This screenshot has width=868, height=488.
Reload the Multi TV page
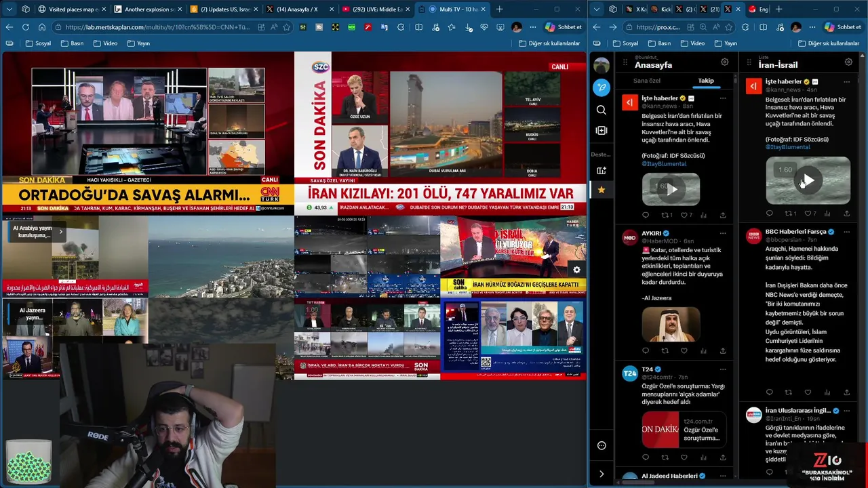tap(25, 27)
